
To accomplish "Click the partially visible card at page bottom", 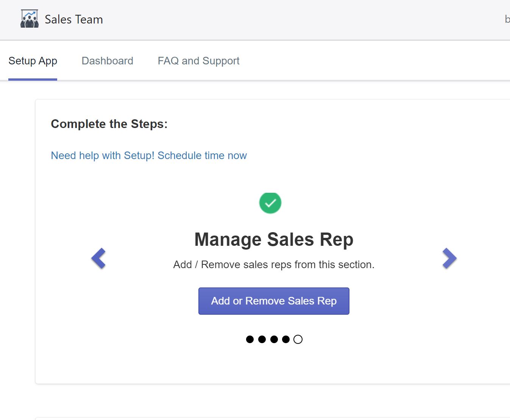I will (x=273, y=418).
